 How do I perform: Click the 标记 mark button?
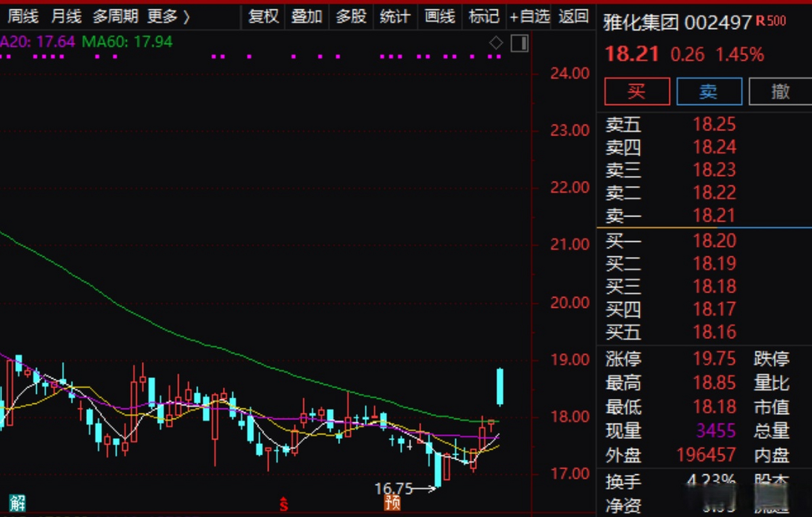(x=484, y=17)
